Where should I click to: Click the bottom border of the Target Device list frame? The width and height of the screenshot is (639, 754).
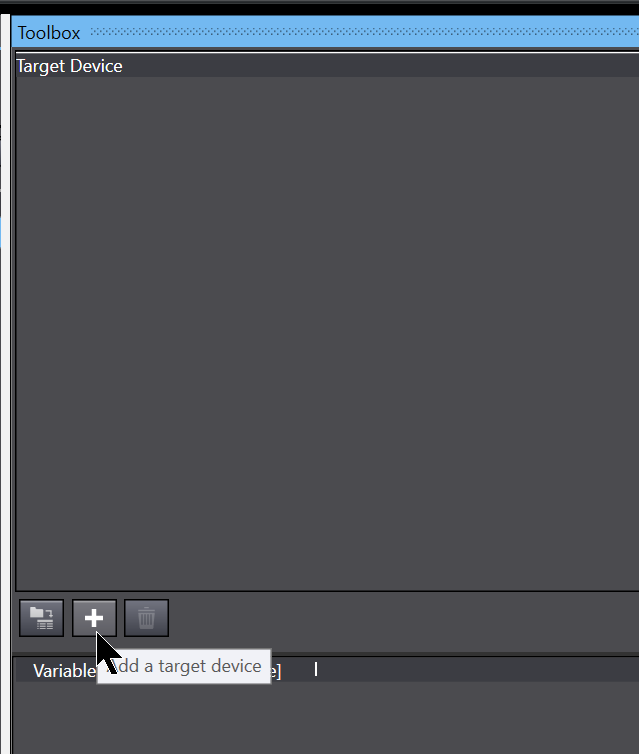(327, 591)
